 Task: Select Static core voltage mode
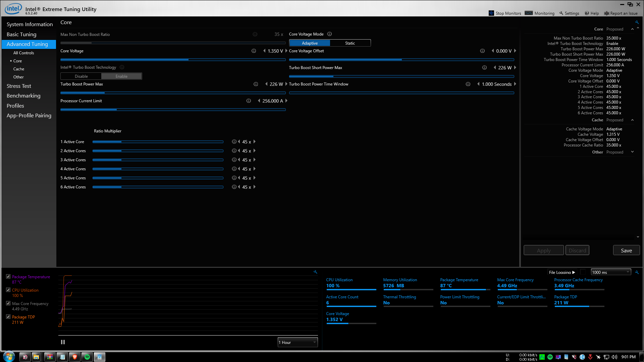pyautogui.click(x=350, y=43)
